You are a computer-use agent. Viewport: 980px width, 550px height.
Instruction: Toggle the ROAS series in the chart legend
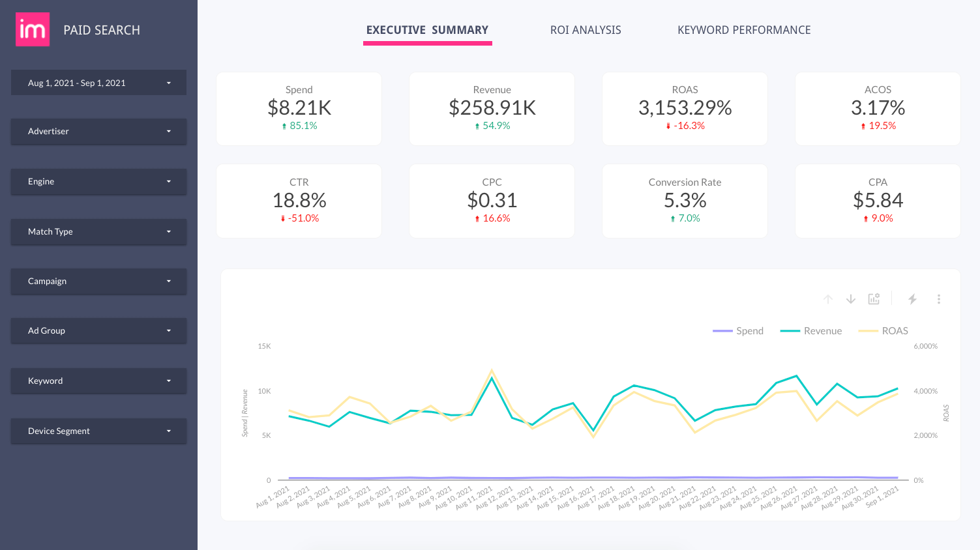[x=884, y=330]
